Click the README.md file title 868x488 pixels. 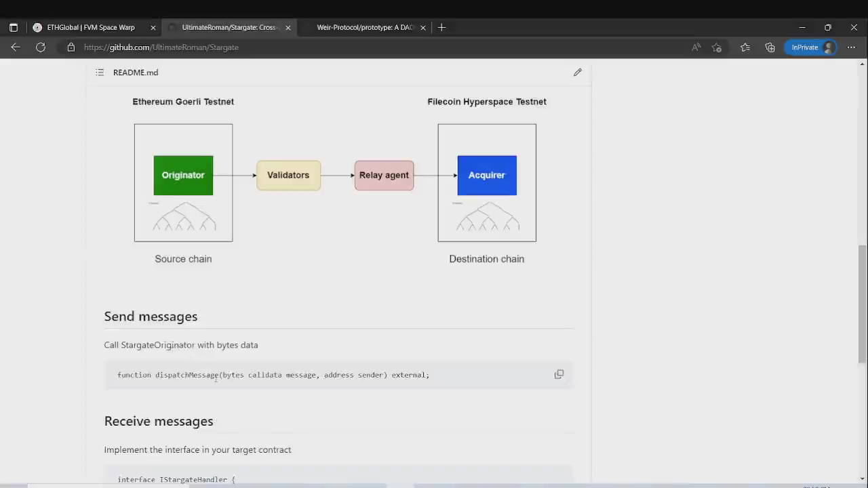(136, 73)
